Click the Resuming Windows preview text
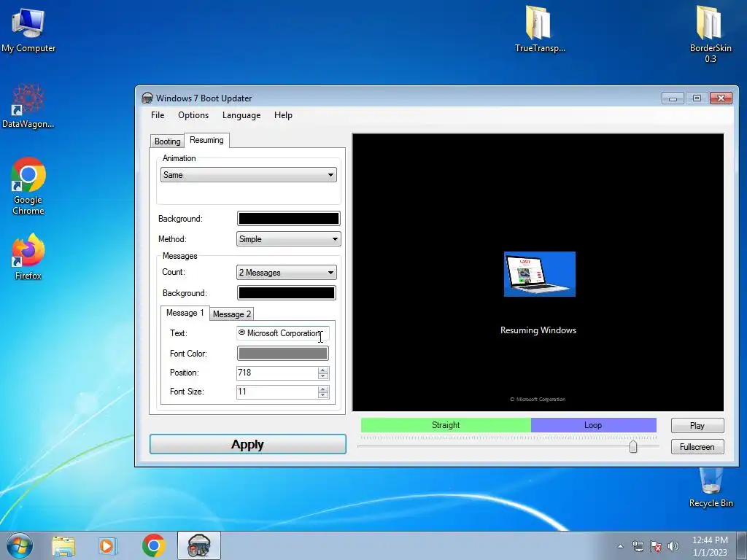The height and width of the screenshot is (560, 747). [538, 330]
